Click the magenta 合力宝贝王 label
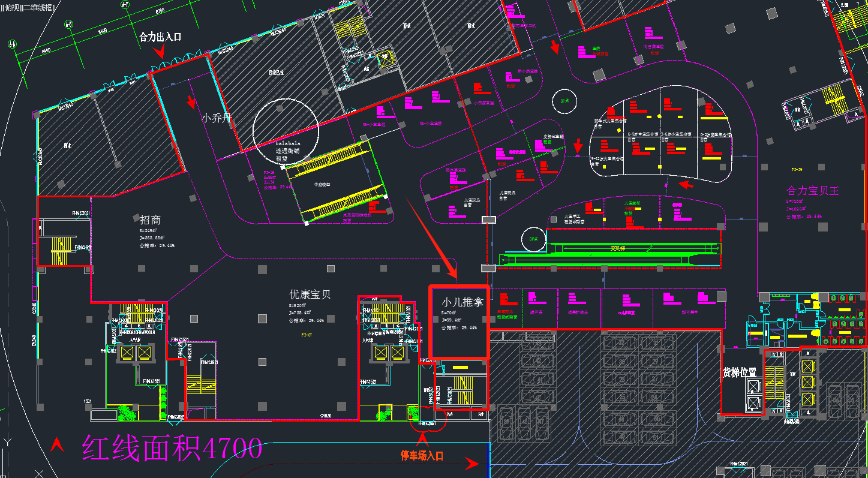This screenshot has width=868, height=478. tap(813, 191)
